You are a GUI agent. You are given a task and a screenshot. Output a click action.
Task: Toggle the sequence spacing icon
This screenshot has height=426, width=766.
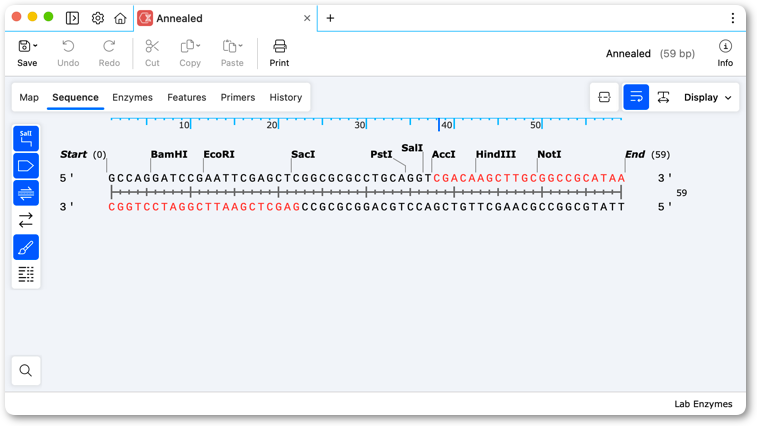coord(663,97)
